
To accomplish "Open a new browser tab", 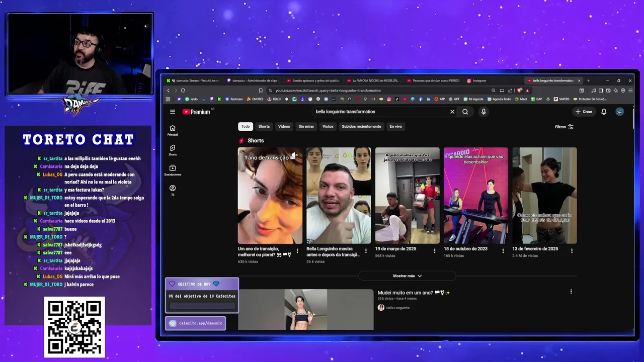I will 588,80.
